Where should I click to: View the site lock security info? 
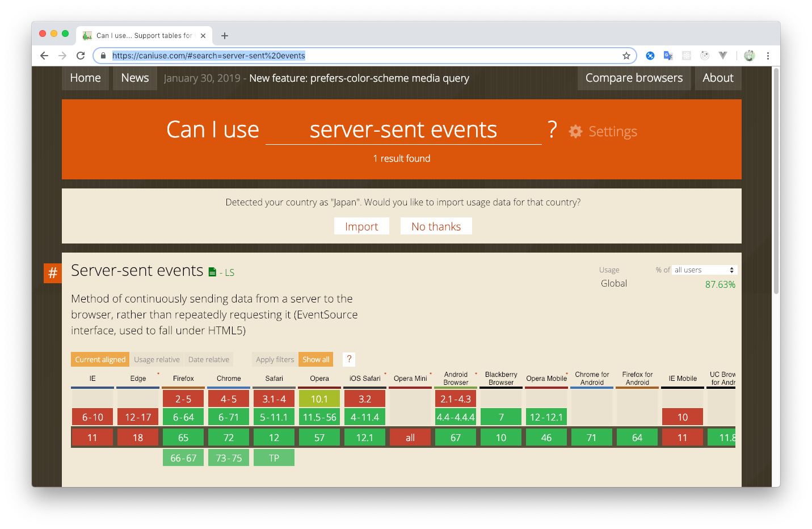pyautogui.click(x=103, y=56)
